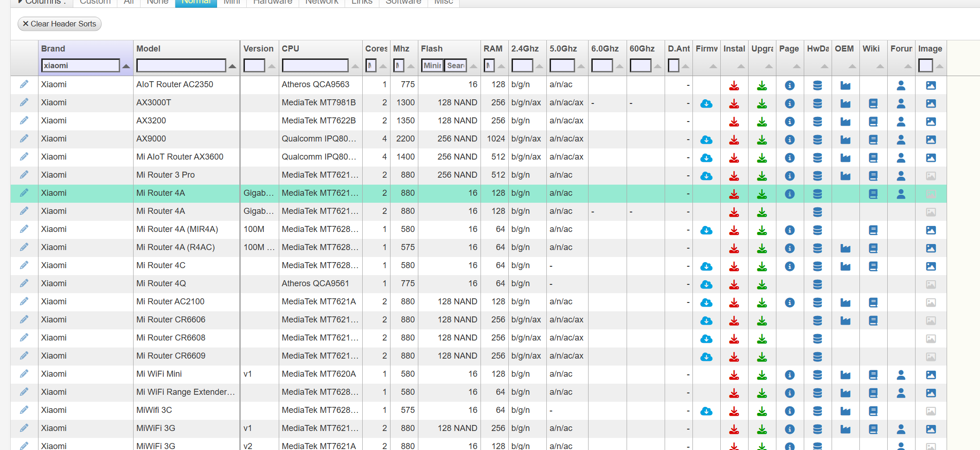Screen dimensions: 980x450
Task: Select the Software columns tab
Action: (x=404, y=3)
